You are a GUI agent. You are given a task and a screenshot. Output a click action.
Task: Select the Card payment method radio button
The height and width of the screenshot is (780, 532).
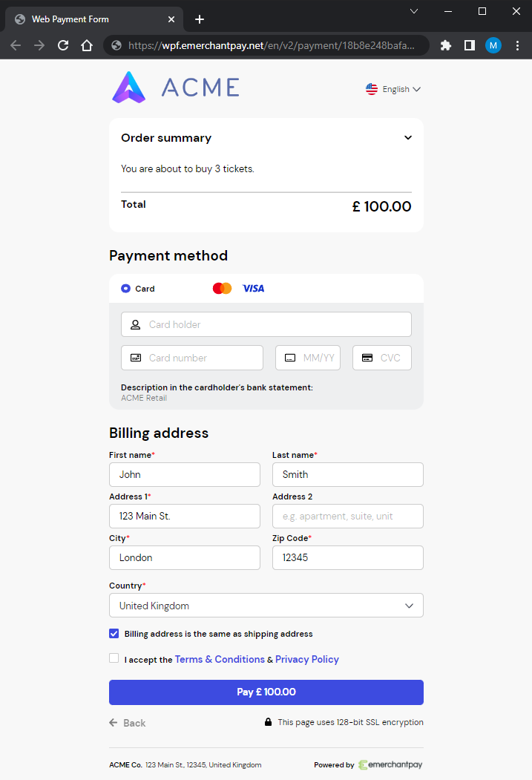coord(126,288)
